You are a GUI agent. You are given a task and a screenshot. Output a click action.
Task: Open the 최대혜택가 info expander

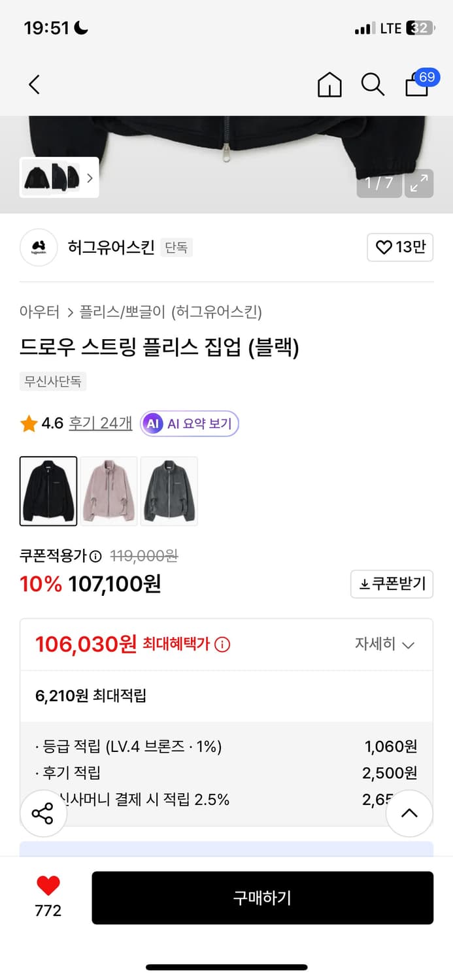coord(224,644)
